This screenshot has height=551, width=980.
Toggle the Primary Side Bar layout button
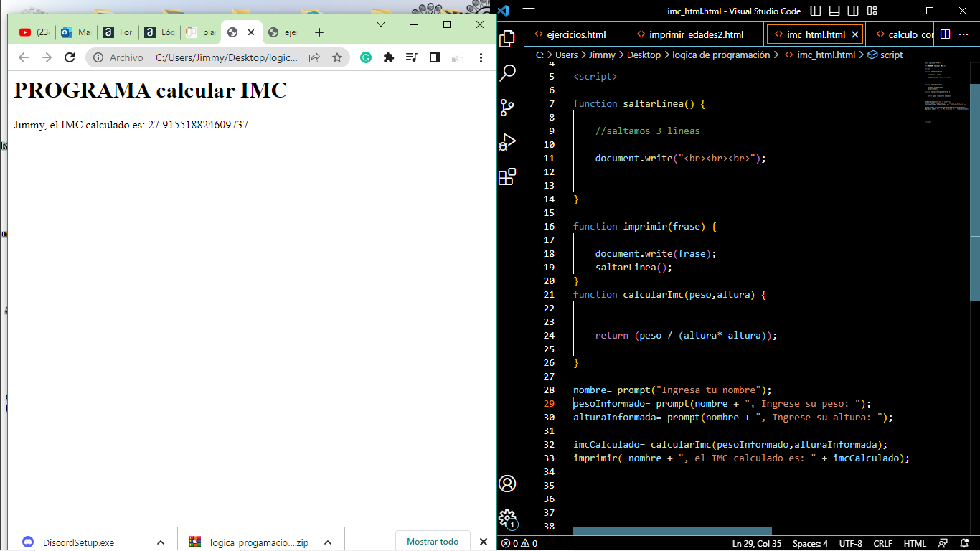click(x=816, y=11)
